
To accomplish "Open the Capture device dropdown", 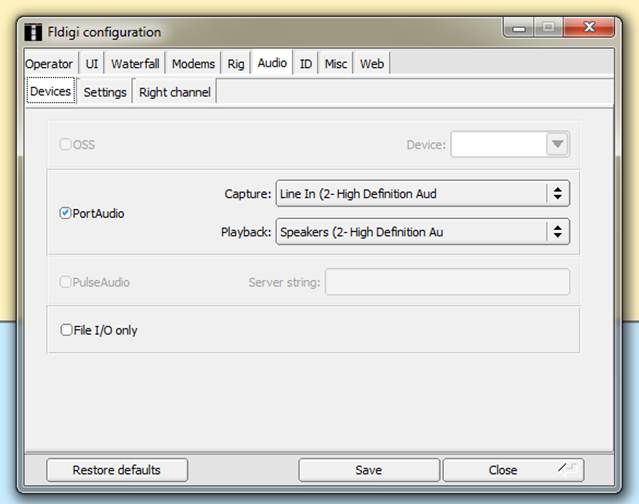I will tap(557, 193).
